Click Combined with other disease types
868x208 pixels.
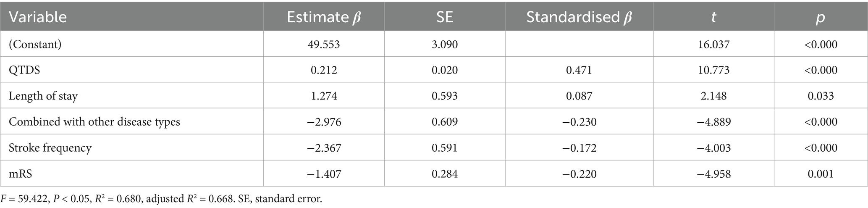click(x=94, y=122)
